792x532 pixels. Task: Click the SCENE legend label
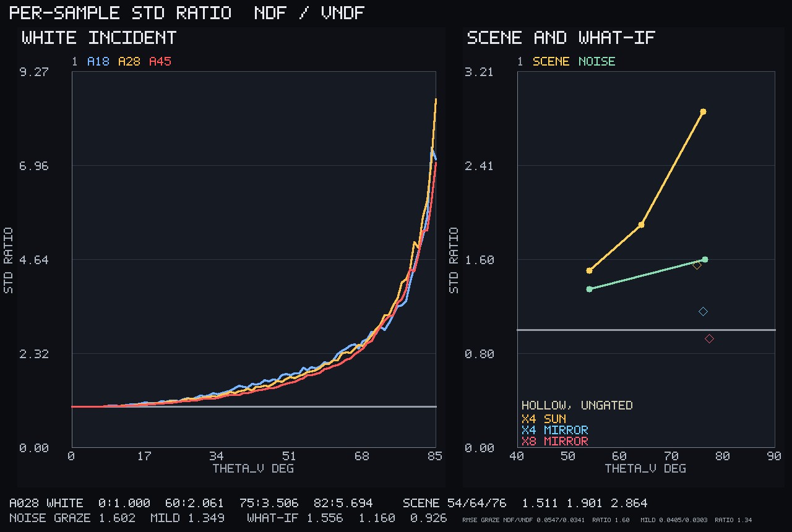coord(551,61)
